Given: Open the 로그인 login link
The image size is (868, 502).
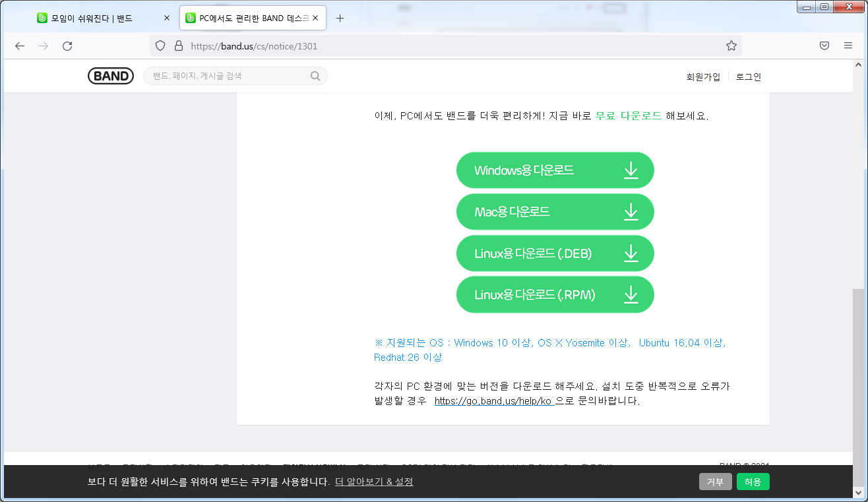Looking at the screenshot, I should (749, 77).
